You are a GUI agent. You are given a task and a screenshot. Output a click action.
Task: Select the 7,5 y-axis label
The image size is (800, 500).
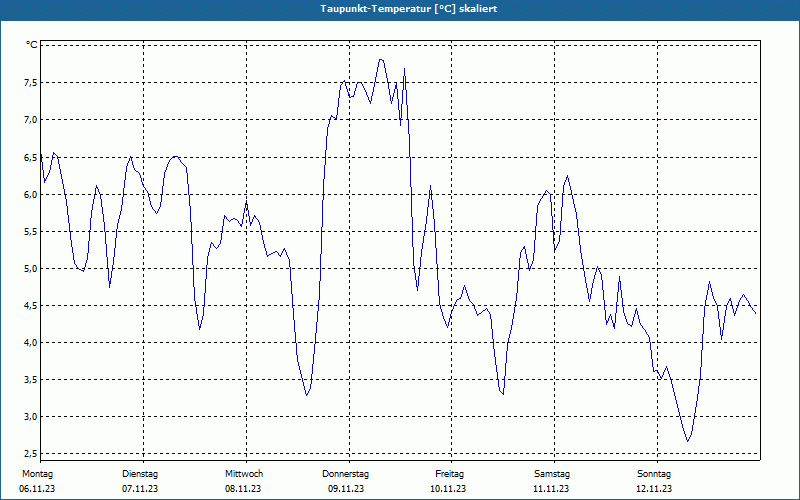[31, 83]
